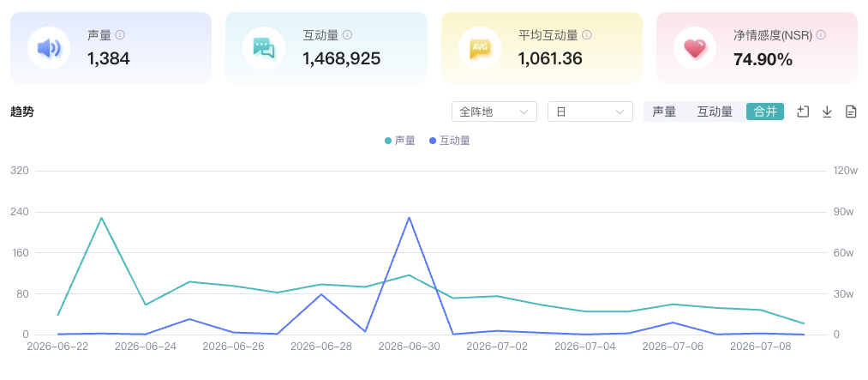Click the left axis label 160

(20, 252)
